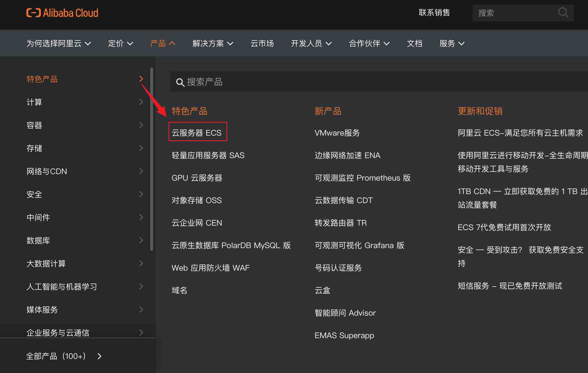Select 特色产品 category in sidebar

tap(85, 79)
